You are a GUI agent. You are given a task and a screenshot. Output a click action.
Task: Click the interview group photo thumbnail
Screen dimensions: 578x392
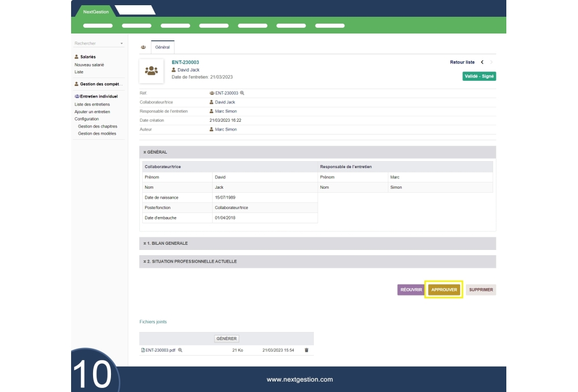pos(151,71)
